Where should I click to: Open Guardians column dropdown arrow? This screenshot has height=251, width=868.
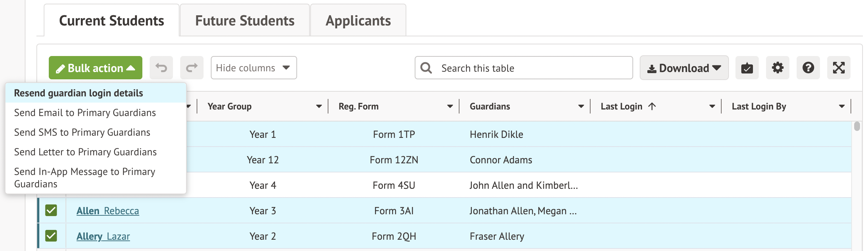point(581,106)
